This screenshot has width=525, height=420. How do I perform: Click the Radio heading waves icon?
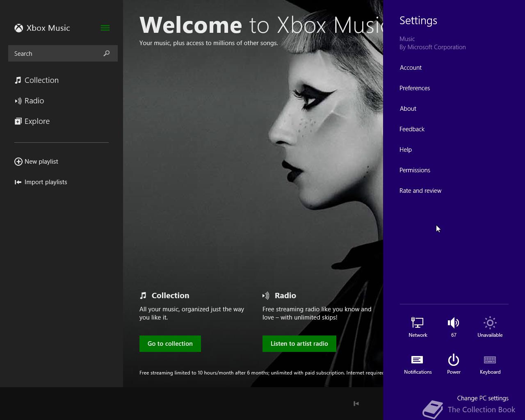pos(266,295)
